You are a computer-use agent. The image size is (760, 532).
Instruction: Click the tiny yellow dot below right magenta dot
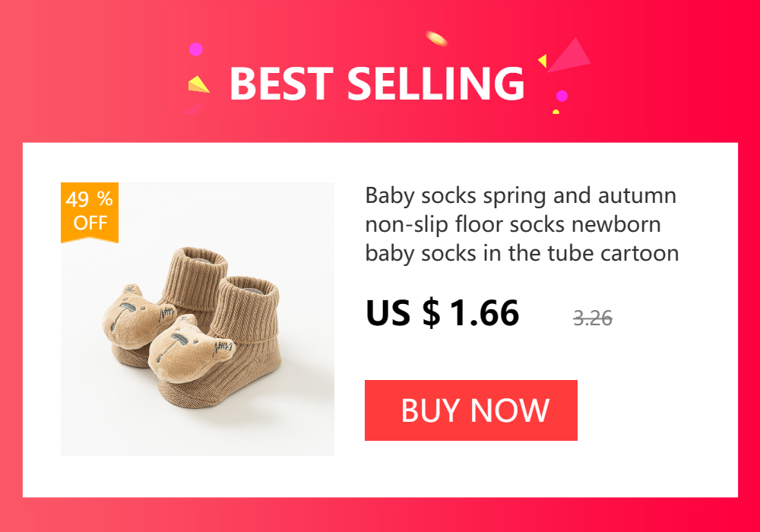coord(556,112)
